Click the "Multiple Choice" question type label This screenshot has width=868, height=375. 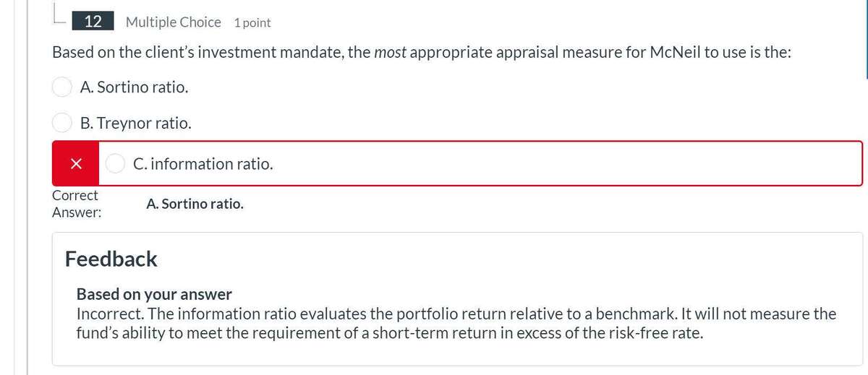(173, 22)
